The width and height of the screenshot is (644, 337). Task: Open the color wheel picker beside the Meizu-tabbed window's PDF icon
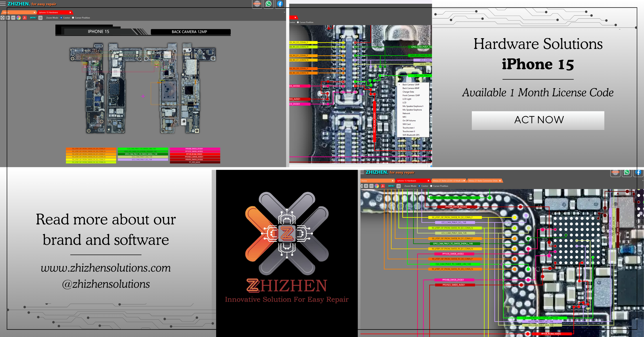click(x=377, y=186)
